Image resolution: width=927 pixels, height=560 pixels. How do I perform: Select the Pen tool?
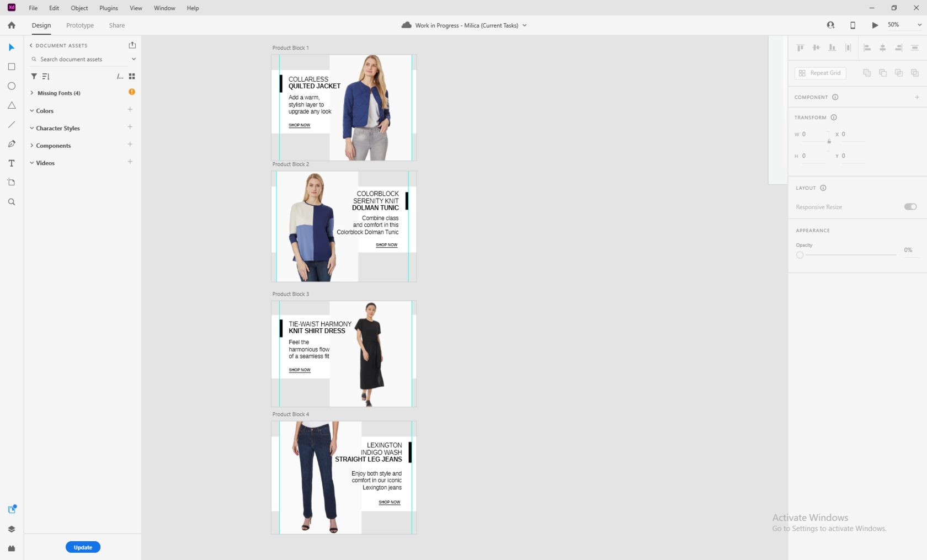(x=11, y=143)
